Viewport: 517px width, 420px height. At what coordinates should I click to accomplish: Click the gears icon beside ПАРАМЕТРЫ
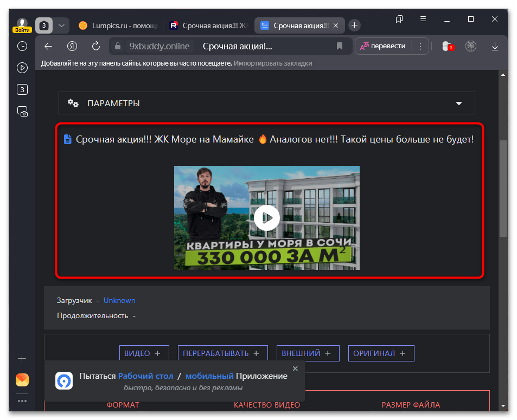pyautogui.click(x=73, y=103)
